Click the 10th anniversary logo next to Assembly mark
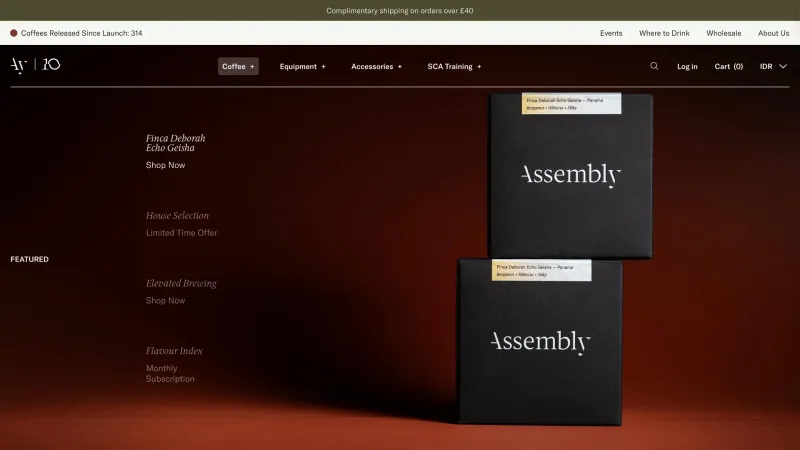The height and width of the screenshot is (450, 800). pos(51,64)
